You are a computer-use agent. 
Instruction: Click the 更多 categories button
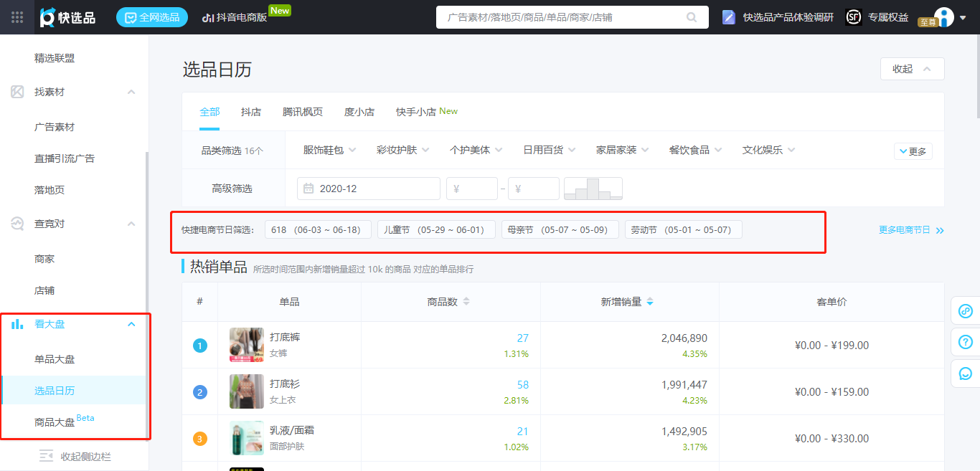point(913,151)
